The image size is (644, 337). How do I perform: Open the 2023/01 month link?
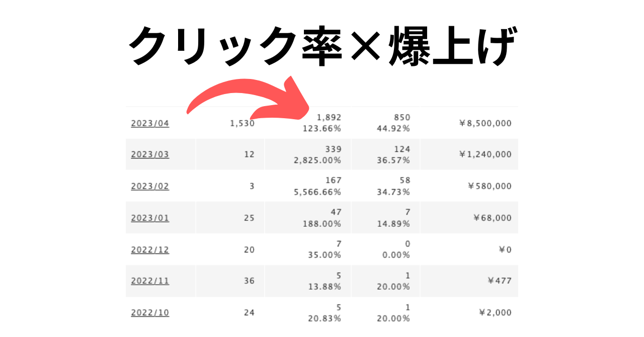click(x=150, y=218)
